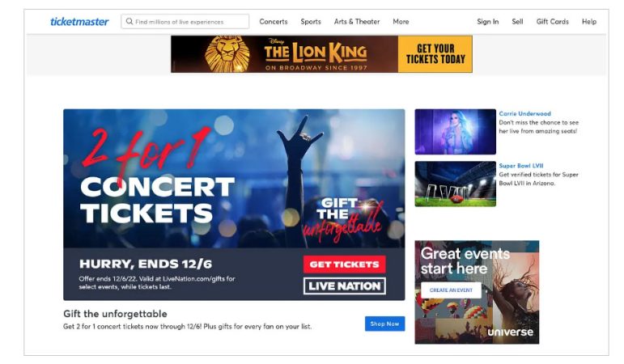This screenshot has width=624, height=364.
Task: Click the Sign In link
Action: pos(487,22)
